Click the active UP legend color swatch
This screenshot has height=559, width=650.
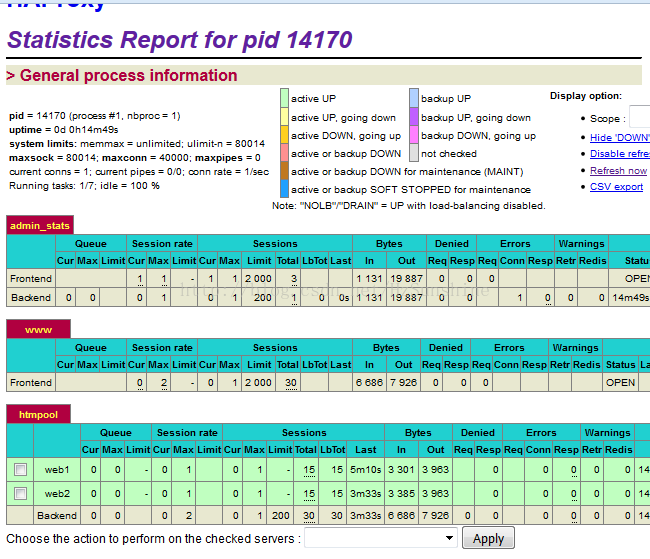284,98
